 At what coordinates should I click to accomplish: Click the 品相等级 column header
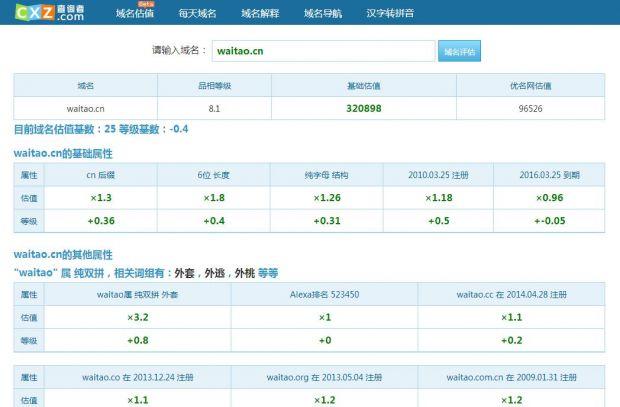pyautogui.click(x=214, y=85)
